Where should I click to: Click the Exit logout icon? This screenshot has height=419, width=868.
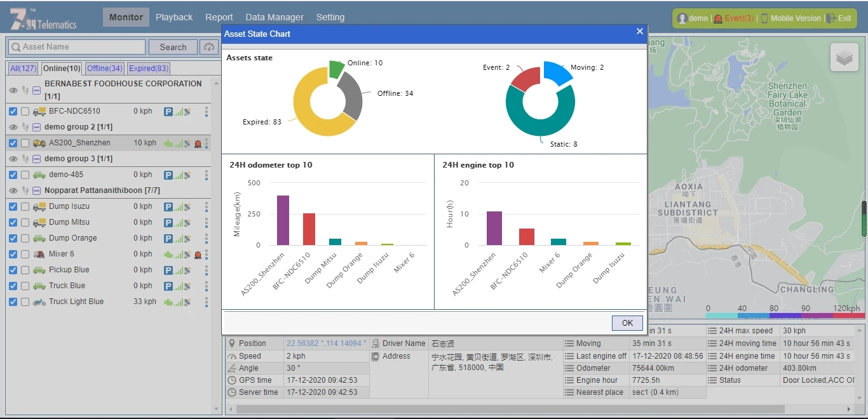(831, 18)
